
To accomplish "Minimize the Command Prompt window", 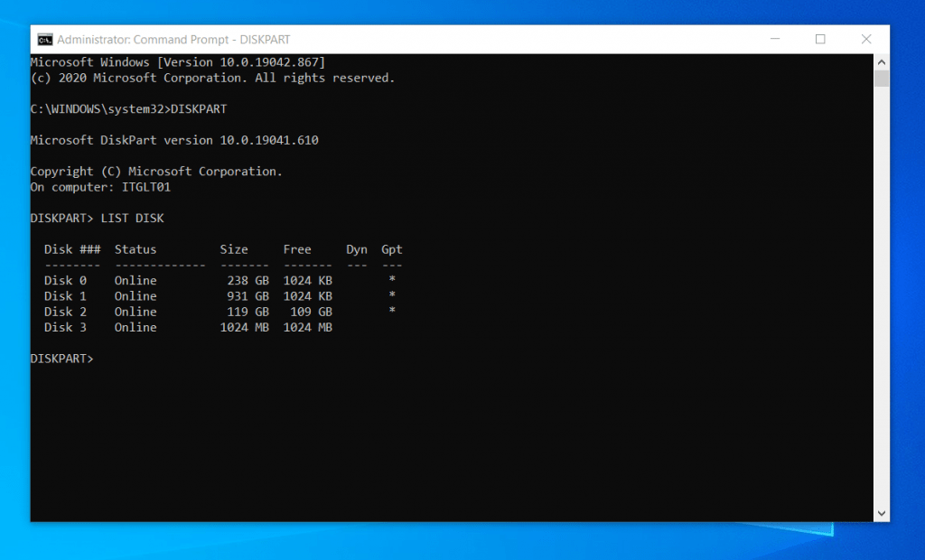I will click(775, 39).
